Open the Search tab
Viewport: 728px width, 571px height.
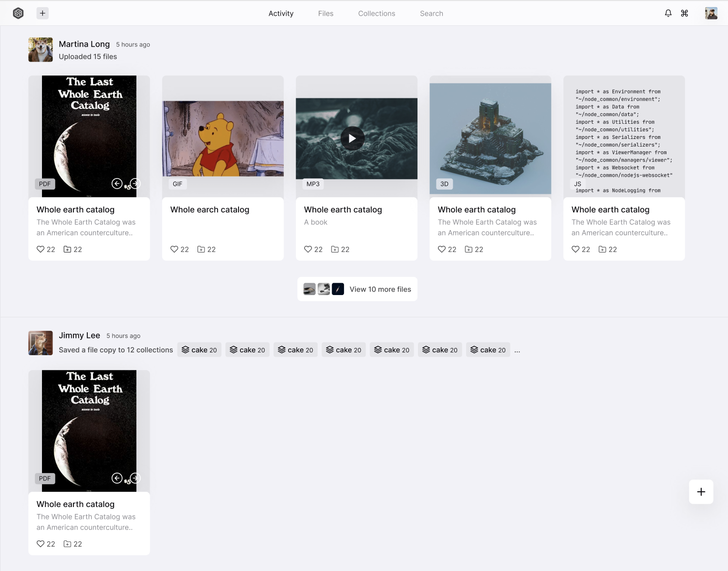432,13
